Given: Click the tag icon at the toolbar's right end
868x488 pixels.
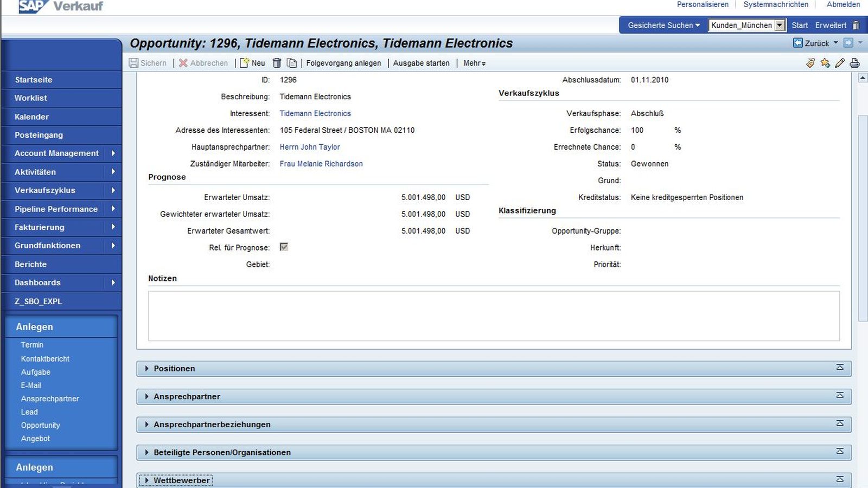Looking at the screenshot, I should point(810,63).
